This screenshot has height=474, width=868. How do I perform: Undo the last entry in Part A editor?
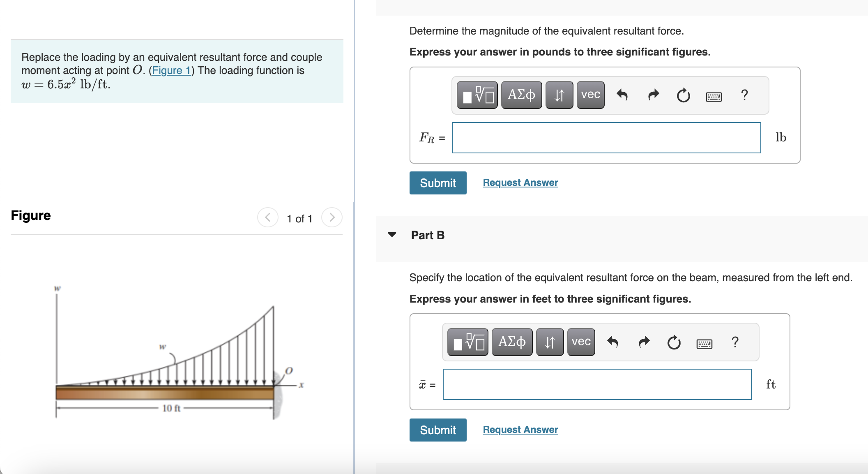click(622, 95)
